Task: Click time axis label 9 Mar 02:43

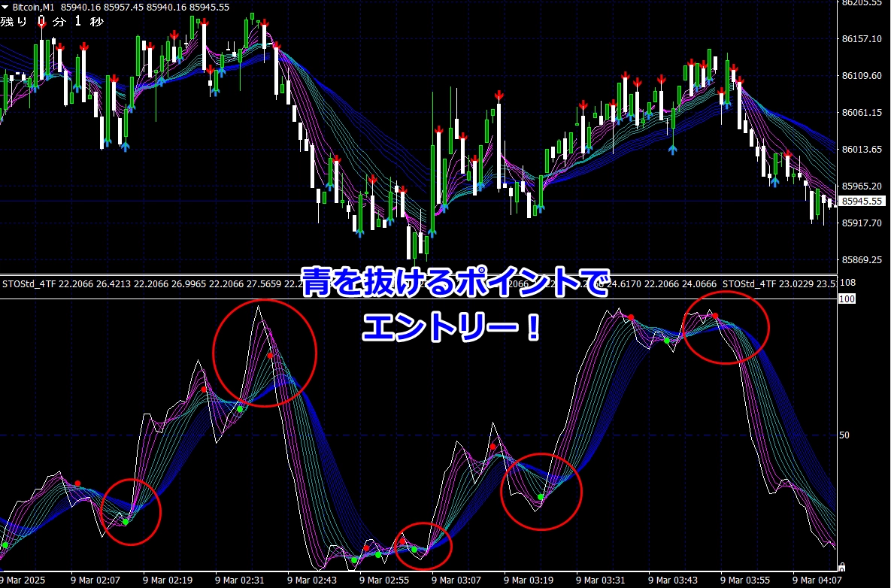Action: [x=312, y=580]
